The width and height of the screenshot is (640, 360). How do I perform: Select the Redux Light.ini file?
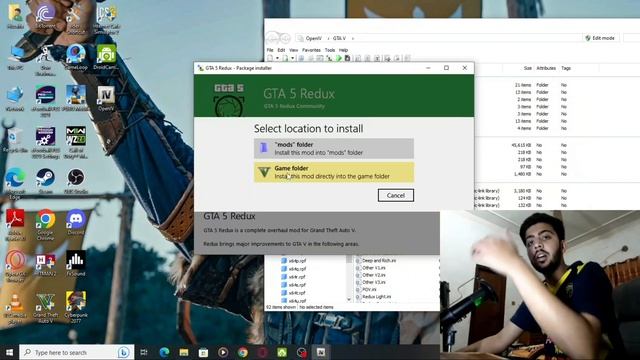pyautogui.click(x=373, y=297)
